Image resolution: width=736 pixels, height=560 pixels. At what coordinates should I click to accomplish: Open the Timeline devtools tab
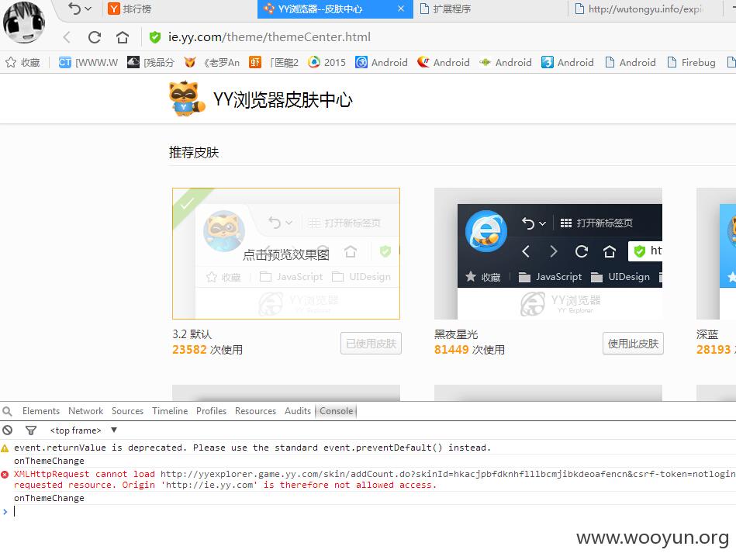170,411
